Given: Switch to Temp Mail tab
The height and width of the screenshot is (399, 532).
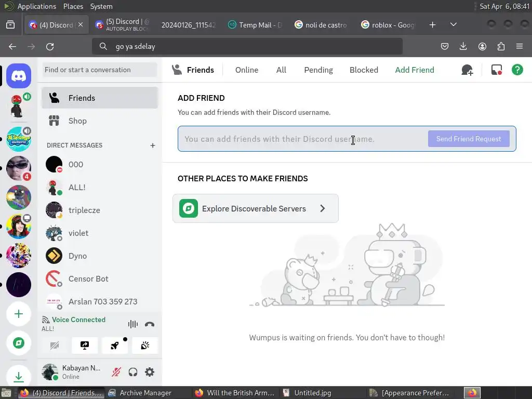Looking at the screenshot, I should click(255, 25).
